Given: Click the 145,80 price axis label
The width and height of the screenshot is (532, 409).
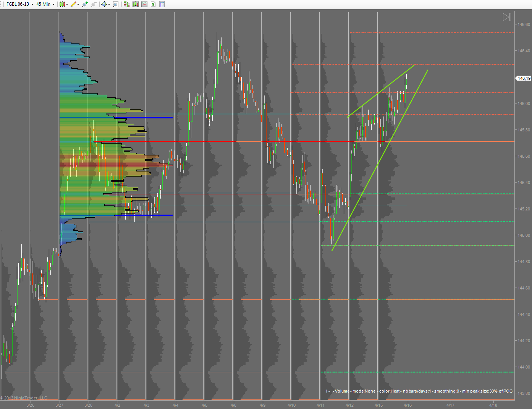Looking at the screenshot, I should (x=524, y=130).
